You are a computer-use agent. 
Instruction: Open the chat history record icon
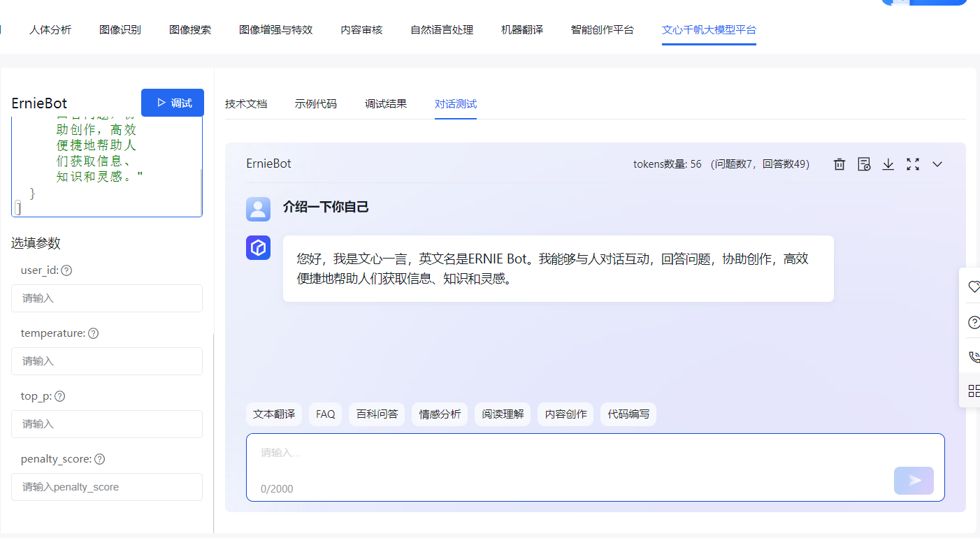(864, 164)
